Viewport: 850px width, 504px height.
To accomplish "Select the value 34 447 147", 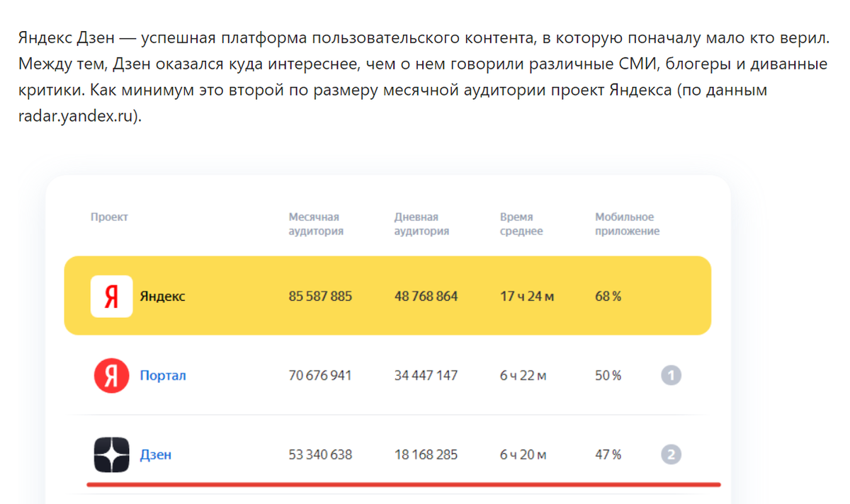I will pos(426,375).
